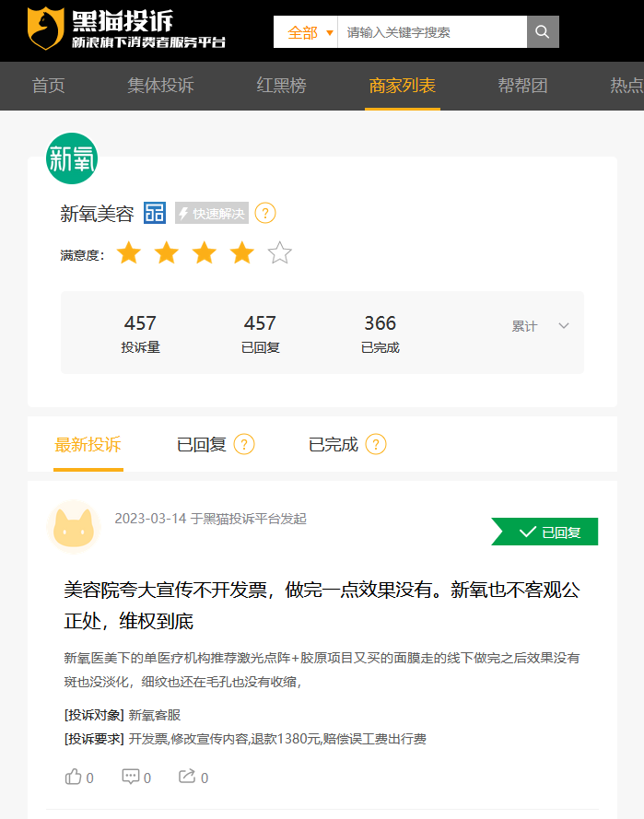Click the [投诉对象] 新氧客服 line
This screenshot has height=819, width=644.
[123, 715]
